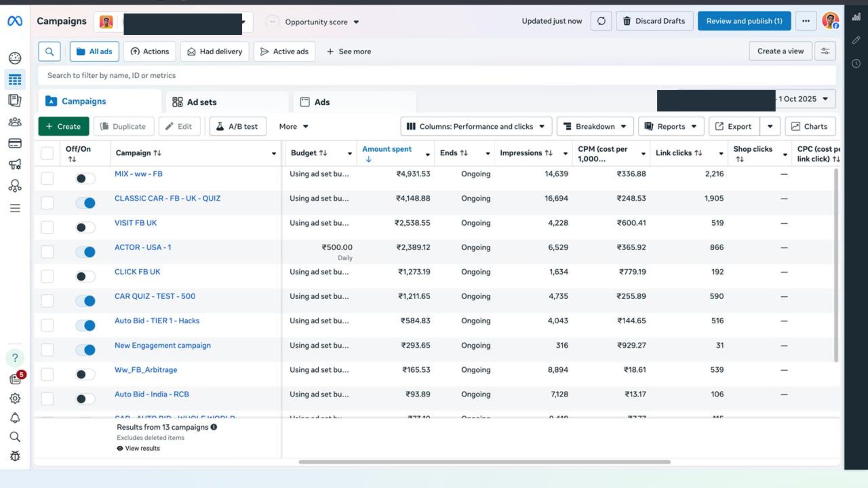Open notifications bell in left sidebar
The image size is (868, 488).
click(15, 418)
